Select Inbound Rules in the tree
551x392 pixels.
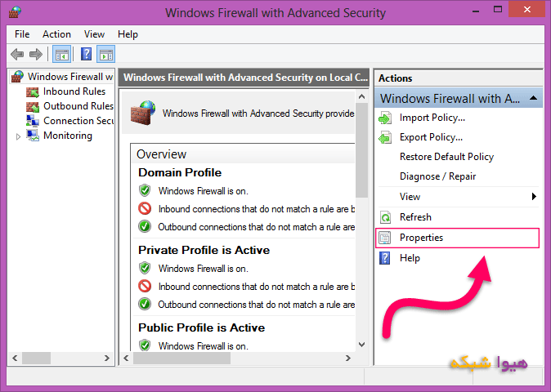74,91
